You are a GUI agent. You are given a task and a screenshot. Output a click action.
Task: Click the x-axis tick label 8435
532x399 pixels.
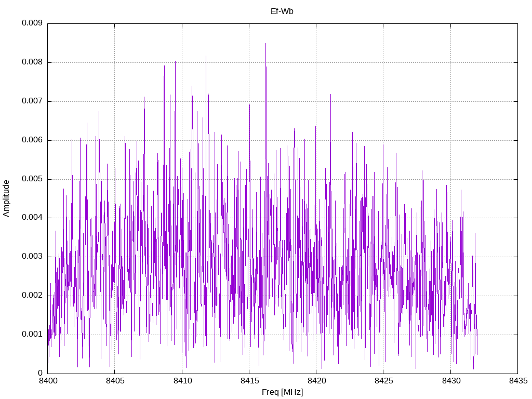pos(518,381)
